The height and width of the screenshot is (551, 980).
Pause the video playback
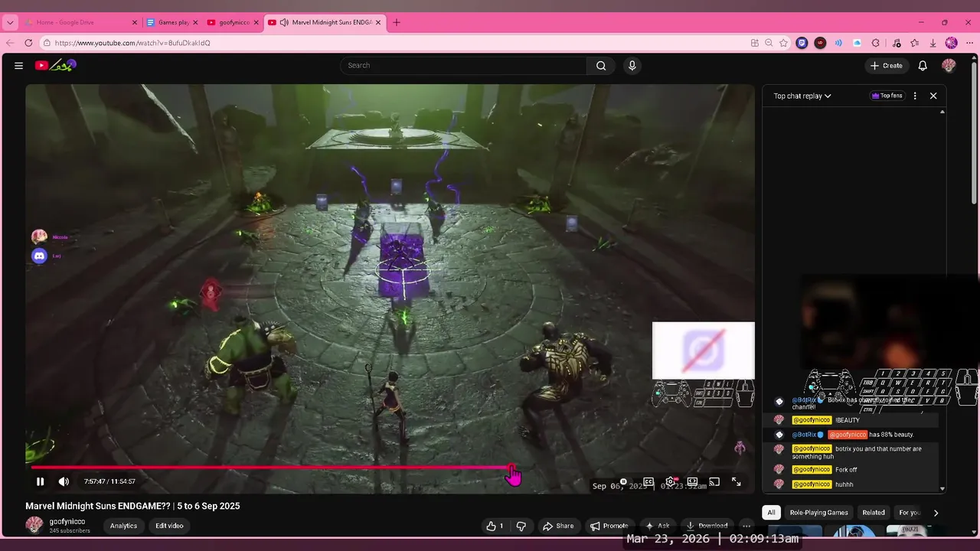pyautogui.click(x=40, y=481)
